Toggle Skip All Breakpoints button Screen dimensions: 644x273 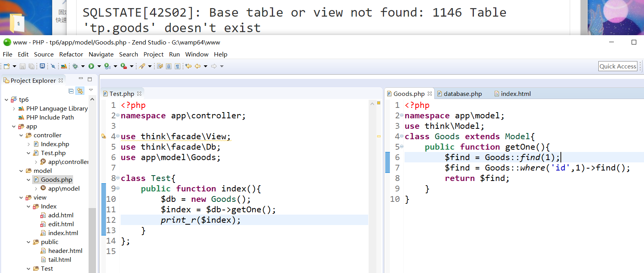coord(53,67)
